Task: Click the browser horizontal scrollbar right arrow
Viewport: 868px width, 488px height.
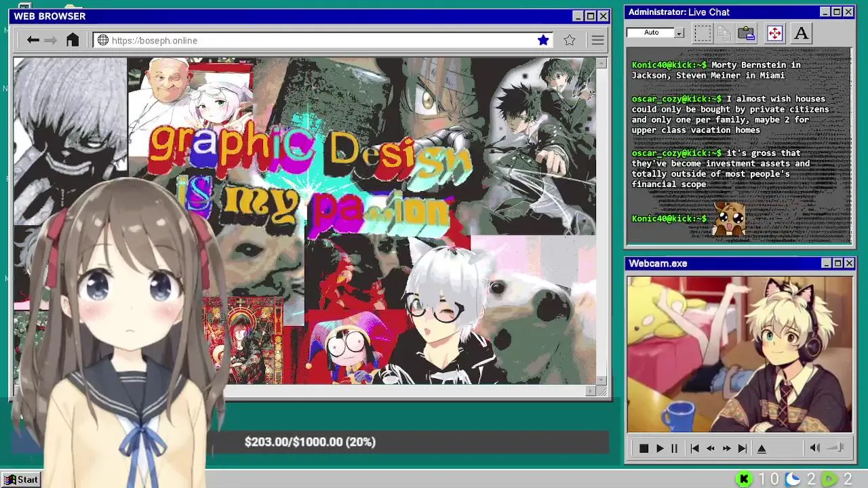Action: click(x=591, y=391)
